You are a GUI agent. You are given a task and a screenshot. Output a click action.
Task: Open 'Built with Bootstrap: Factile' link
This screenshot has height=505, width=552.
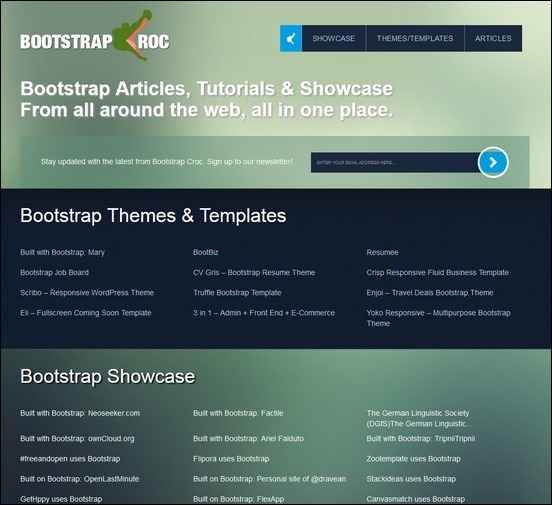coord(238,413)
